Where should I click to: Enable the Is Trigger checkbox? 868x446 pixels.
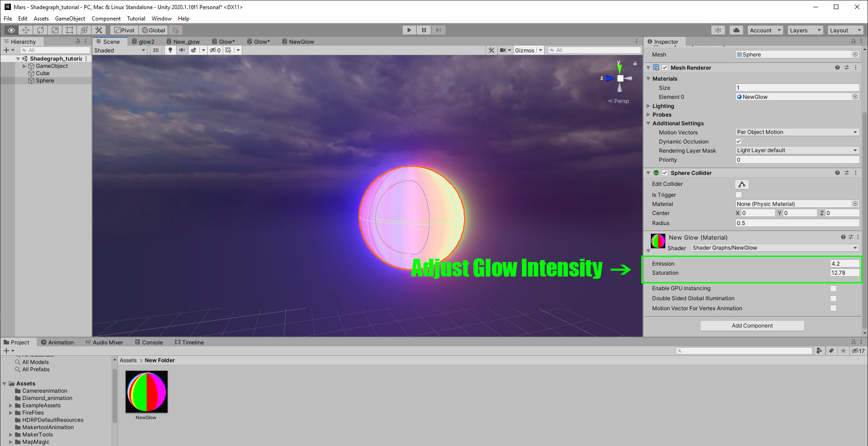tap(739, 195)
